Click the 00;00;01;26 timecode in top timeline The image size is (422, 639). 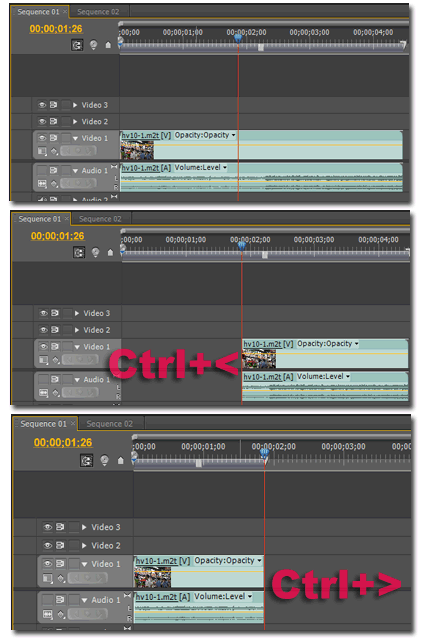pos(56,29)
